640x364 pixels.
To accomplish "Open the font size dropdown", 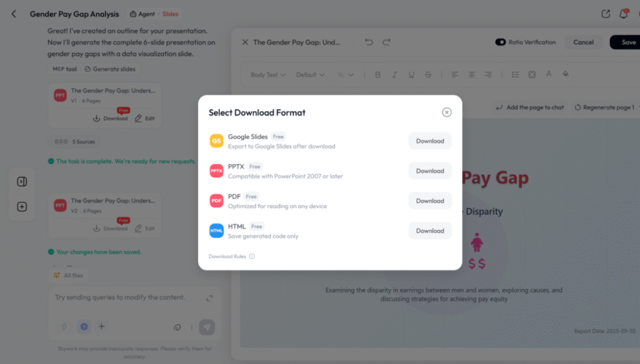I will tap(345, 74).
